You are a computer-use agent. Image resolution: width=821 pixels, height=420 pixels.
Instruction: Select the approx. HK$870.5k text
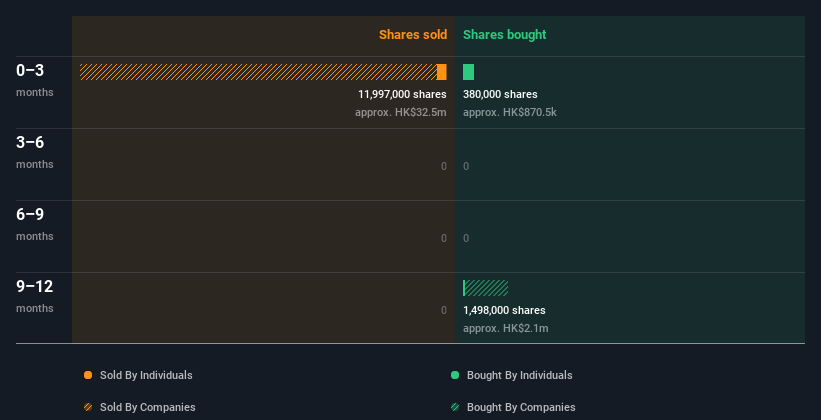coord(509,112)
